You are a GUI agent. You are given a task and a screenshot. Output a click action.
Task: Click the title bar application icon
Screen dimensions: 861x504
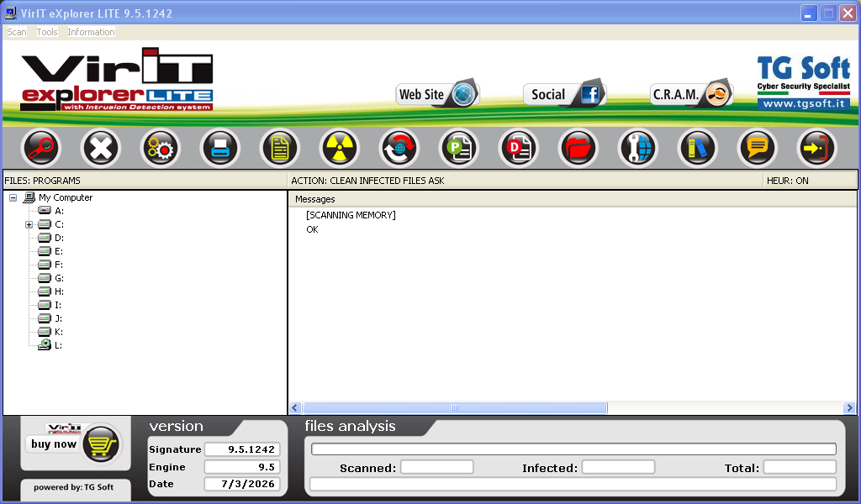click(10, 13)
